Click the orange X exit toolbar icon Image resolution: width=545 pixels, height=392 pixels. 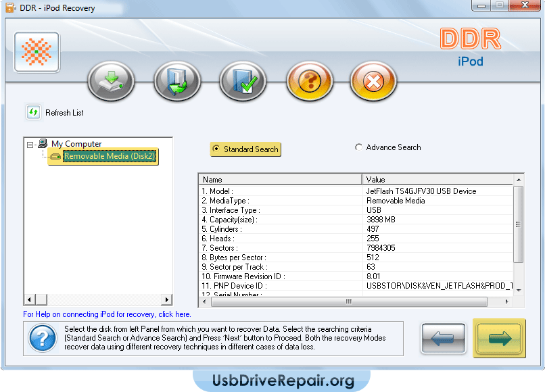coord(373,81)
